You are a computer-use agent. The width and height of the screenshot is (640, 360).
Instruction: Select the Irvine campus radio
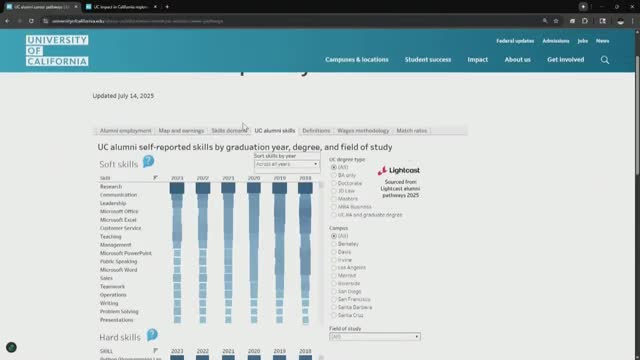(334, 260)
